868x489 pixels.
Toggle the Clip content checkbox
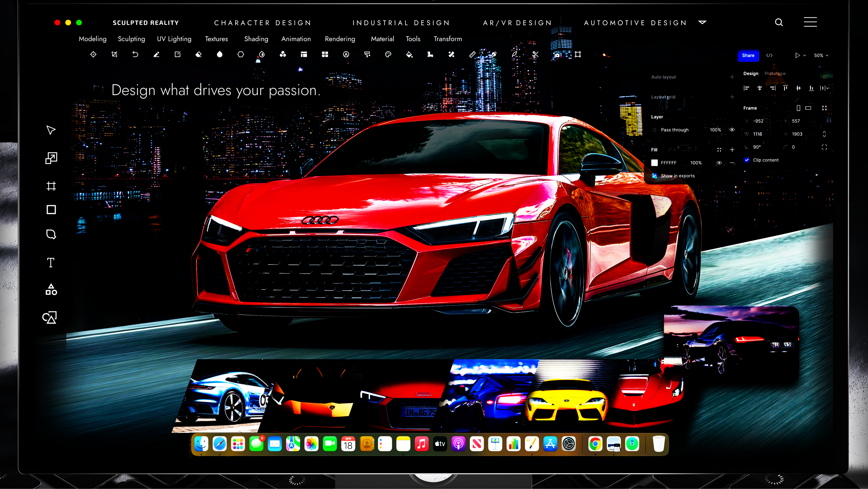tap(747, 160)
